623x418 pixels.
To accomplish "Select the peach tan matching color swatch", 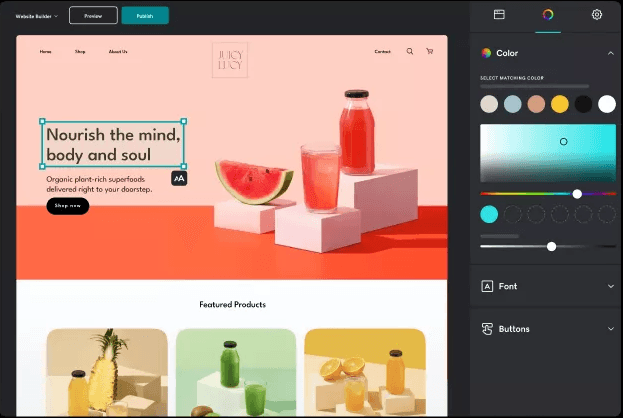I will tap(536, 104).
